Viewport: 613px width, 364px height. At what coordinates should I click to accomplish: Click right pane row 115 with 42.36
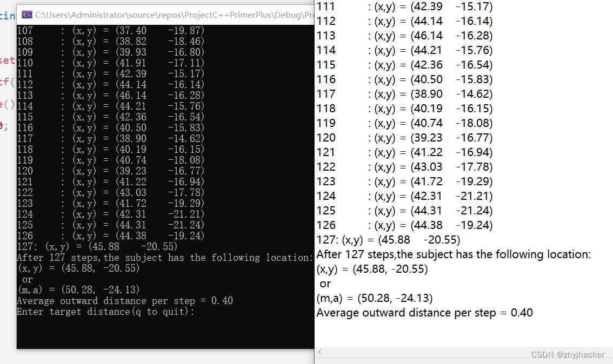(405, 65)
